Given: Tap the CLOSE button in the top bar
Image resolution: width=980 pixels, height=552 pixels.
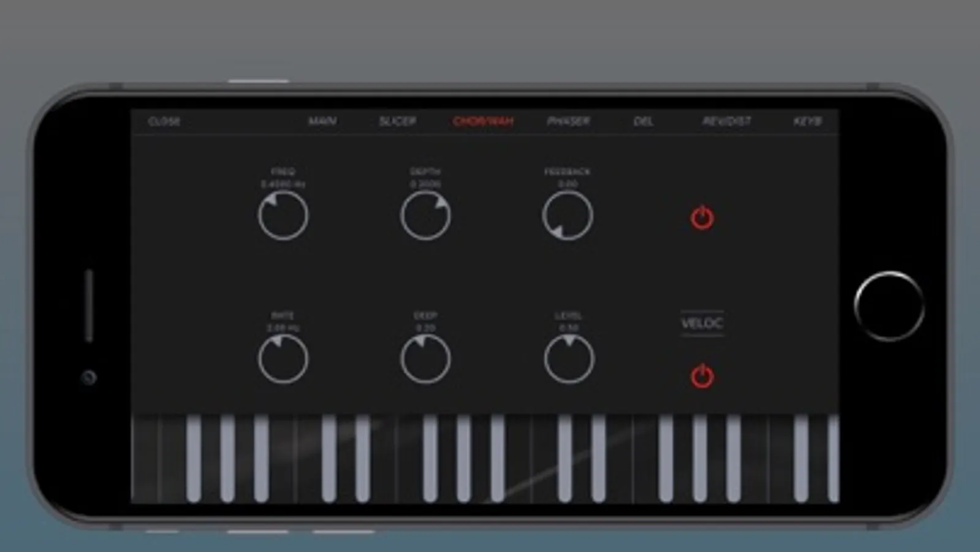Looking at the screenshot, I should (x=164, y=121).
